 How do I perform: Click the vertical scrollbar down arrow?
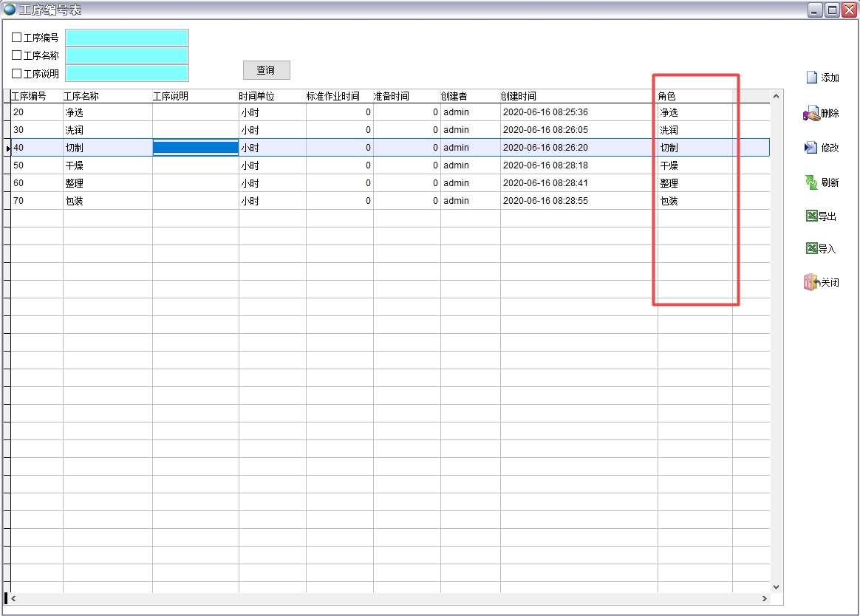(x=776, y=587)
